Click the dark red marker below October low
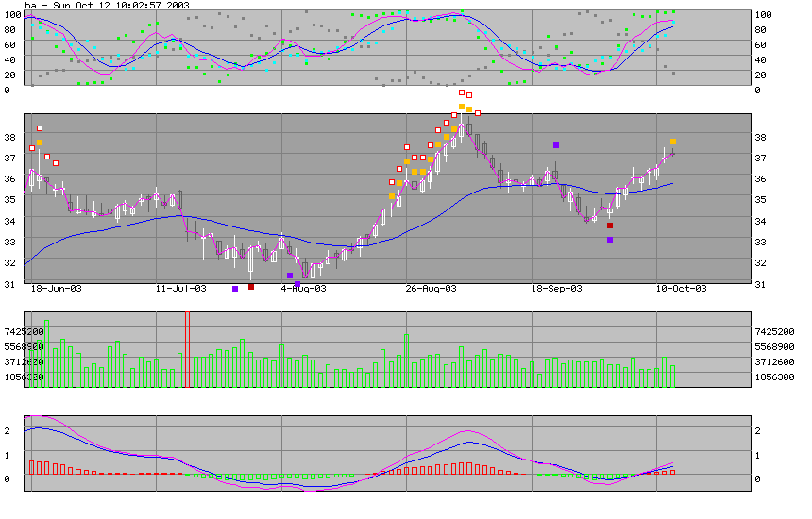The image size is (812, 519). pyautogui.click(x=610, y=226)
